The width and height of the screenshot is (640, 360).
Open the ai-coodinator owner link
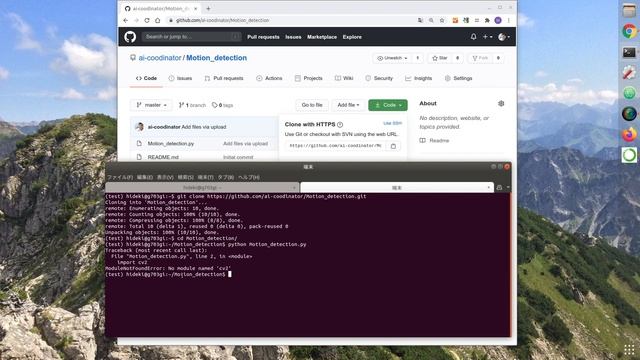click(160, 58)
